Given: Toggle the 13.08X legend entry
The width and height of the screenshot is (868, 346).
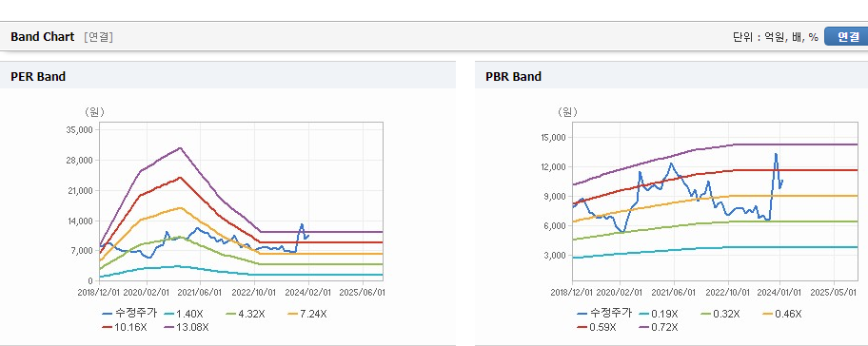Looking at the screenshot, I should (187, 327).
